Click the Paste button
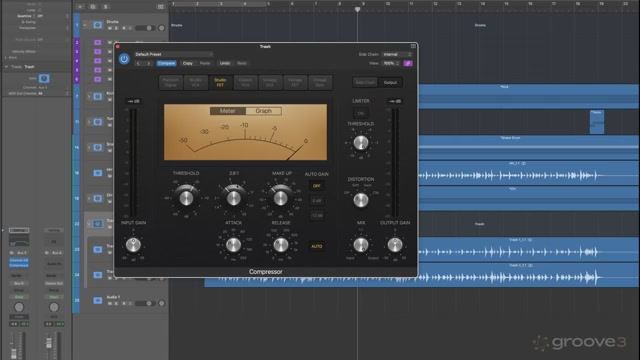This screenshot has height=360, width=640. point(205,63)
